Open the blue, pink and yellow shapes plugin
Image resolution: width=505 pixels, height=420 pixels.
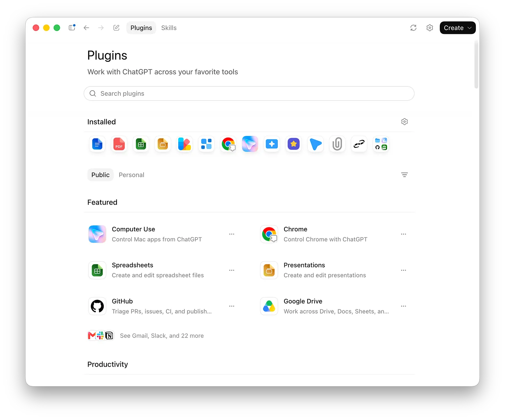185,144
